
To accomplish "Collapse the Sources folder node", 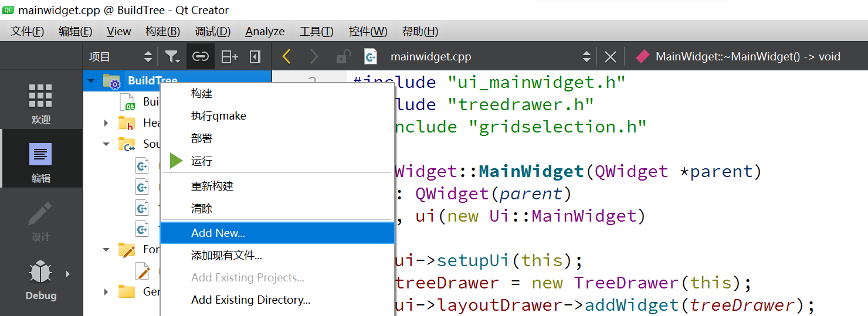I will click(106, 144).
